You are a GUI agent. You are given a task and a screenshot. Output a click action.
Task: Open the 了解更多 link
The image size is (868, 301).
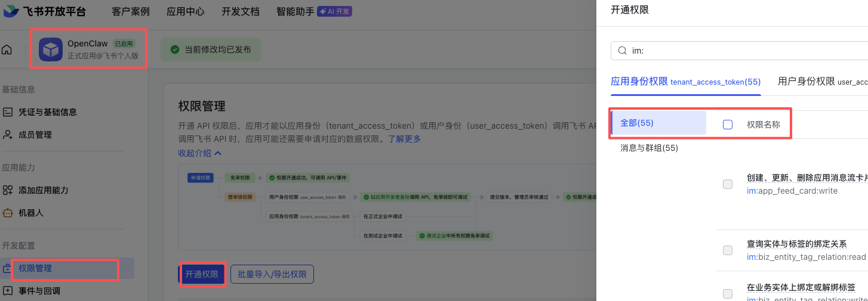(405, 139)
